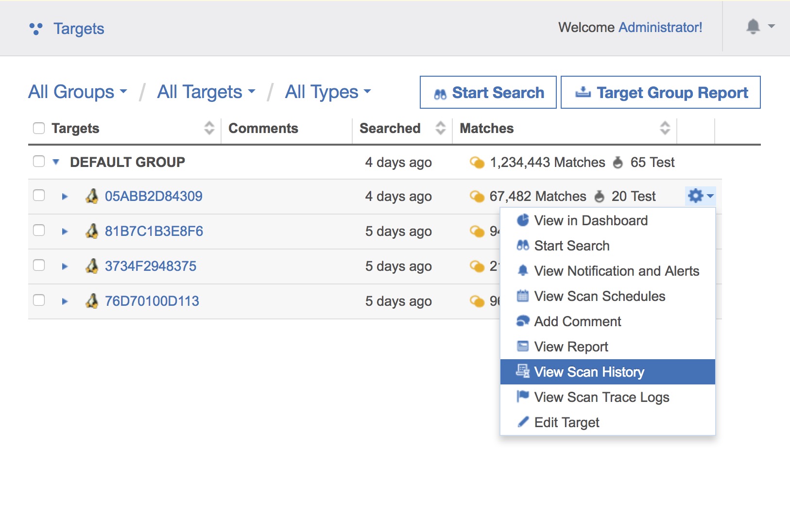790x532 pixels.
Task: Click the Targets logo dots icon
Action: pos(36,29)
